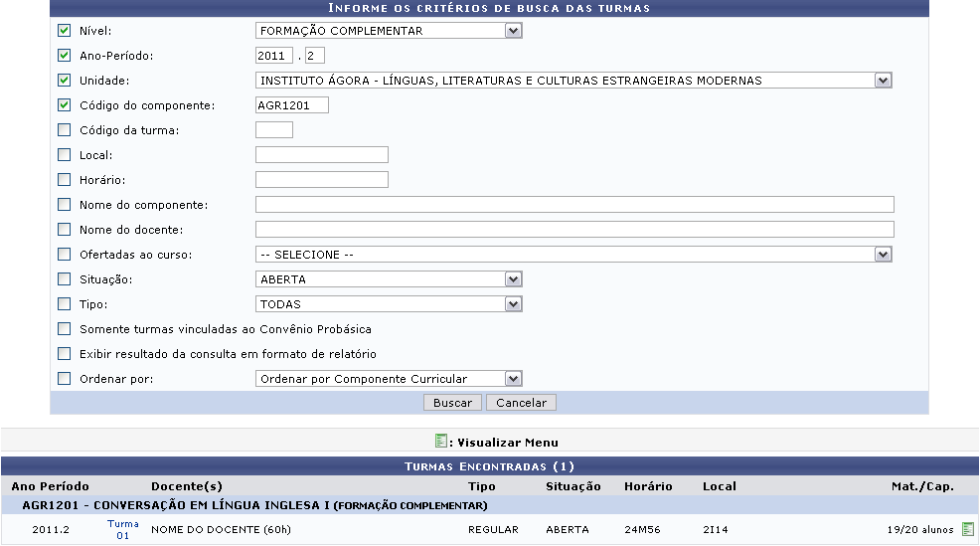
Task: Enable Somente turmas vinculadas ao Convênio Probásica
Action: click(x=65, y=329)
